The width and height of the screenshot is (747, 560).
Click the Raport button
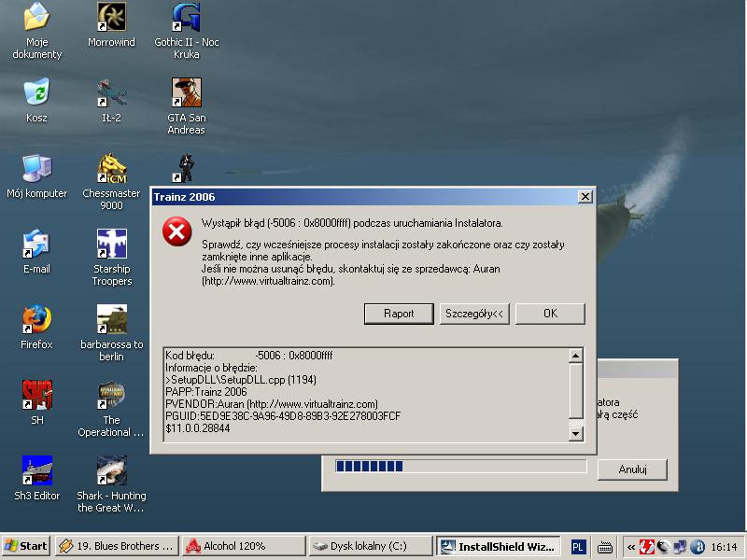[399, 314]
